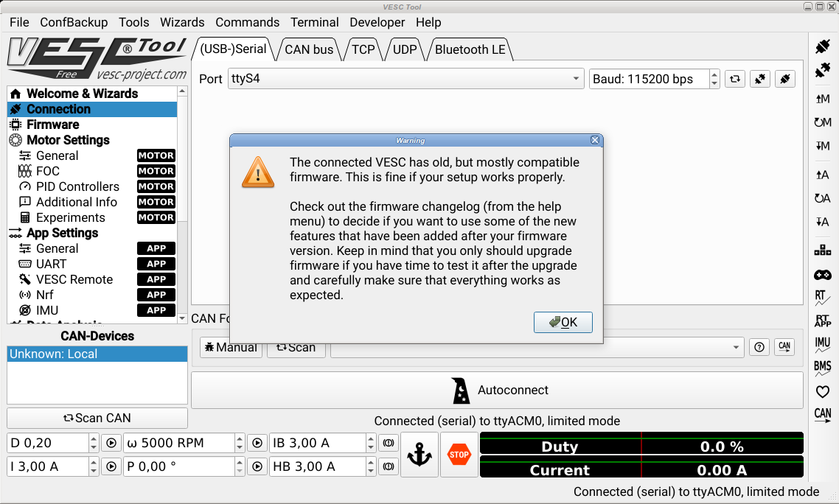Toggle the heart keep-alive icon

tap(823, 392)
